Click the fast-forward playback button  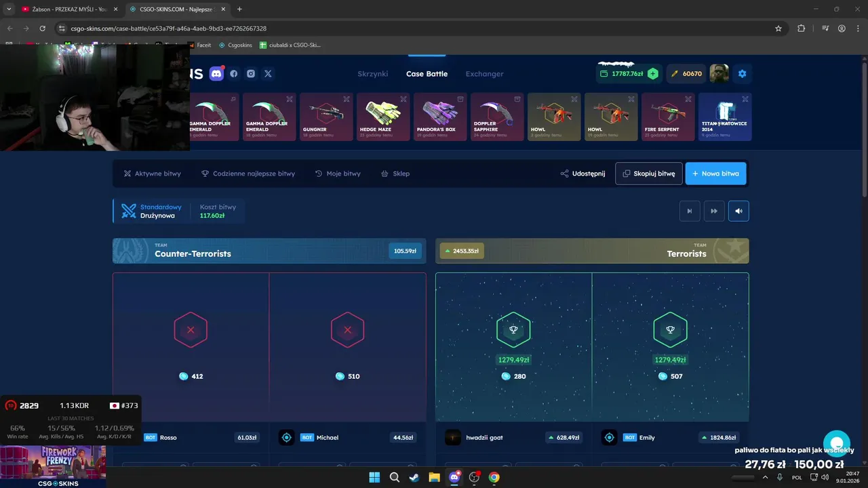[714, 211]
